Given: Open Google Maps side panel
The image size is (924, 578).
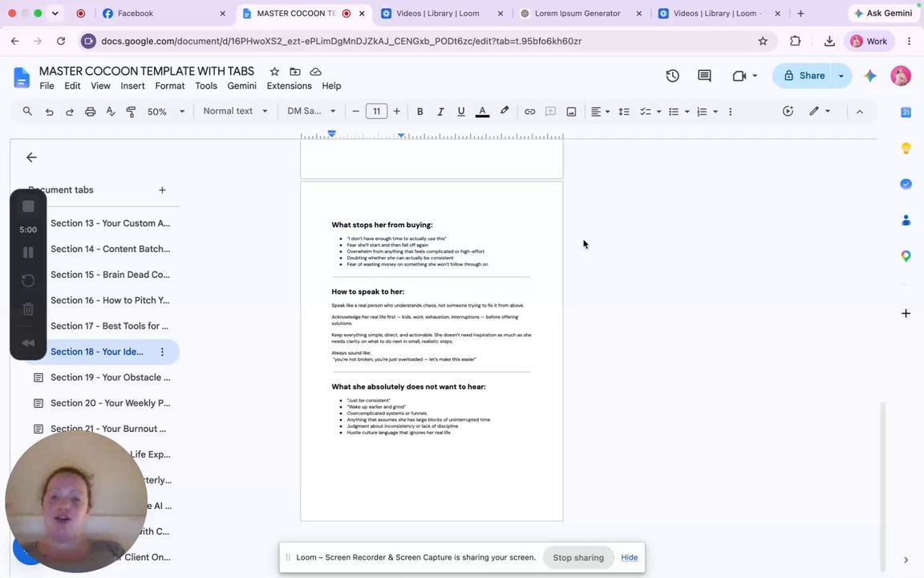Looking at the screenshot, I should click(906, 256).
